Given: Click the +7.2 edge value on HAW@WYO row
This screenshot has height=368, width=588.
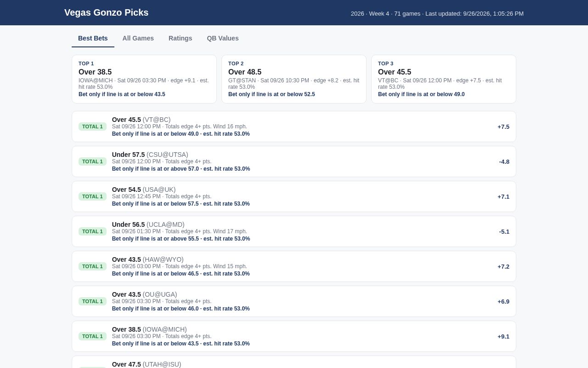Looking at the screenshot, I should tap(503, 266).
